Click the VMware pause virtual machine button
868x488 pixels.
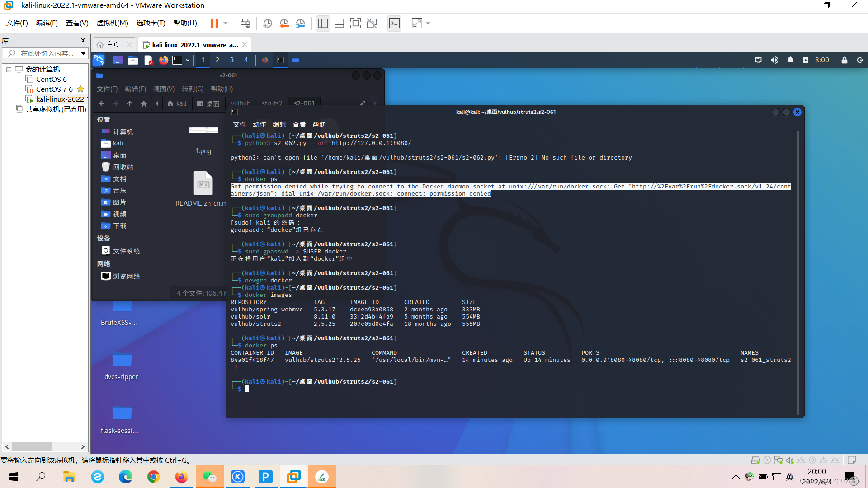pos(214,23)
